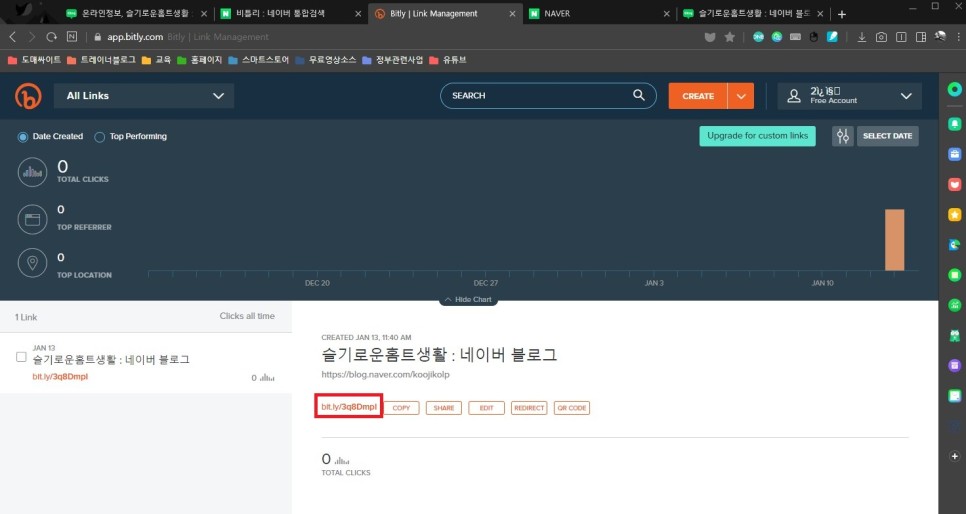Click the green owl sidebar icon
This screenshot has width=966, height=514.
coord(954,335)
